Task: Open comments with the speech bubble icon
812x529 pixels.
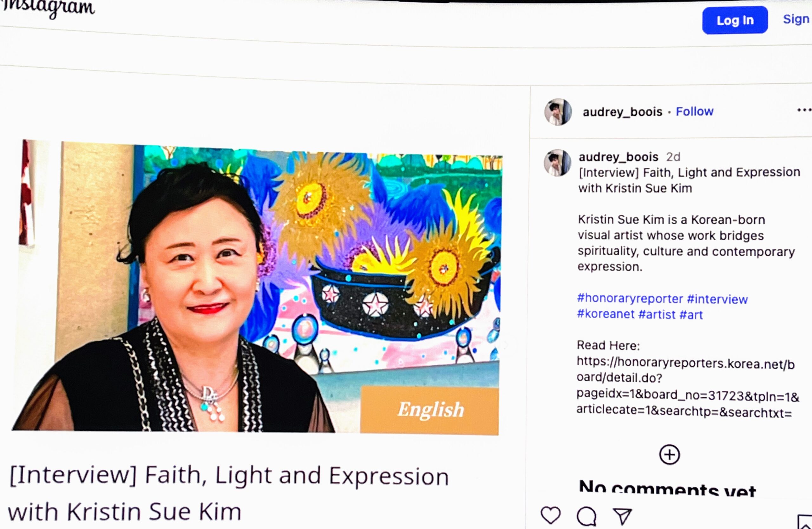Action: click(586, 516)
